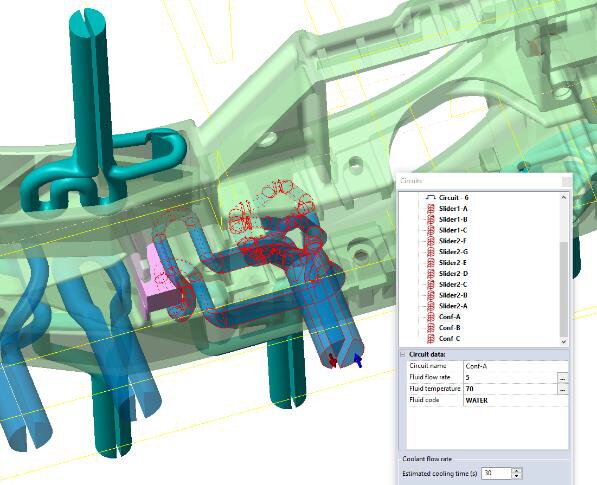The width and height of the screenshot is (597, 485).
Task: Click the Slider2-F coil icon
Action: click(x=431, y=241)
